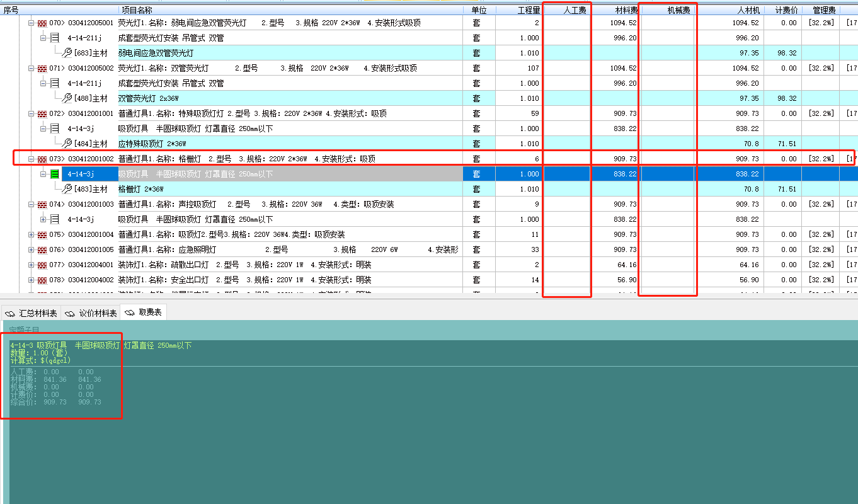
Task: Click the 人工费 column header
Action: point(567,10)
